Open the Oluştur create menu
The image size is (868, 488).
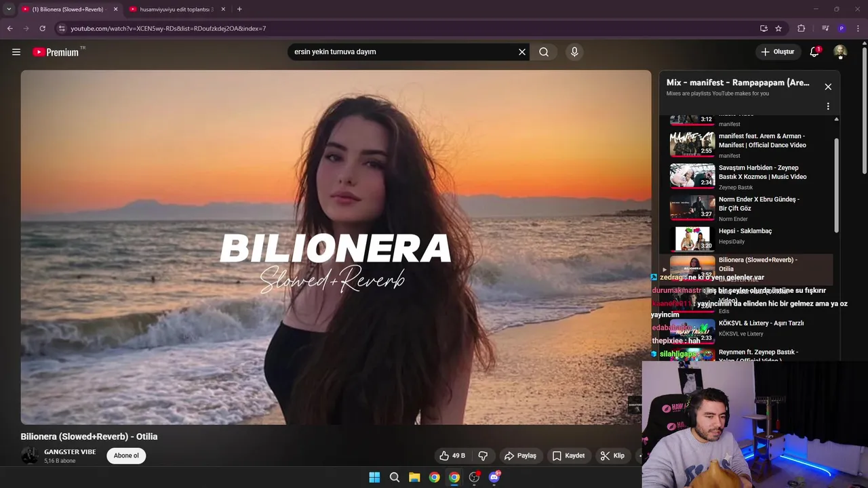coord(777,52)
